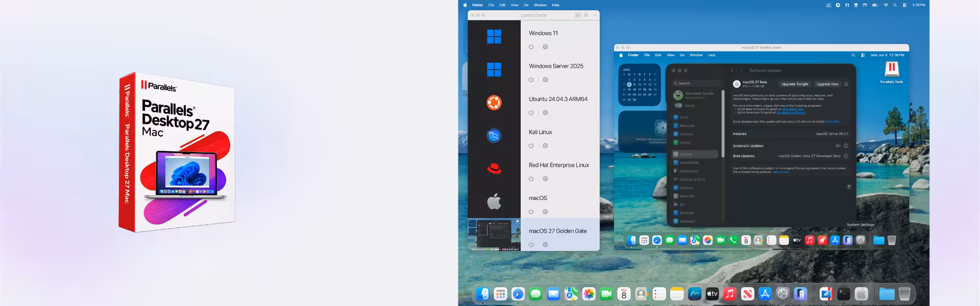980x306 pixels.
Task: Click the beta.apple.com link
Action: (x=793, y=109)
